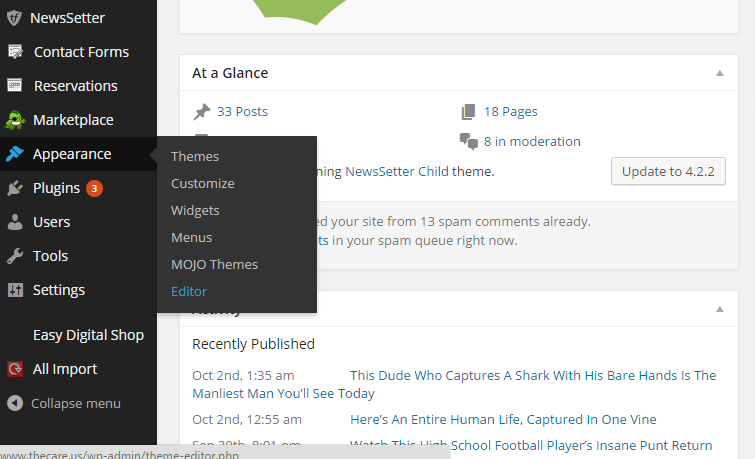Image resolution: width=755 pixels, height=459 pixels.
Task: Collapse the Activity panel with its arrow
Action: pos(719,309)
